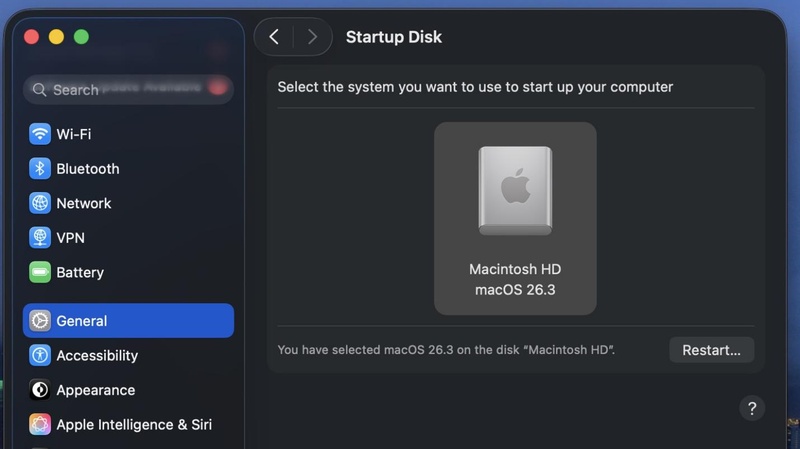800x449 pixels.
Task: Minimize the window with yellow button
Action: click(56, 37)
